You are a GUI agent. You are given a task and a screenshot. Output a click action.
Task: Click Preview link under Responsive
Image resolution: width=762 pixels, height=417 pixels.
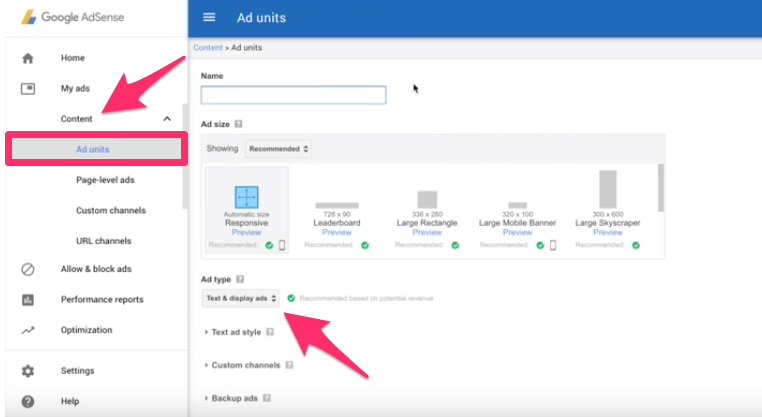[246, 233]
